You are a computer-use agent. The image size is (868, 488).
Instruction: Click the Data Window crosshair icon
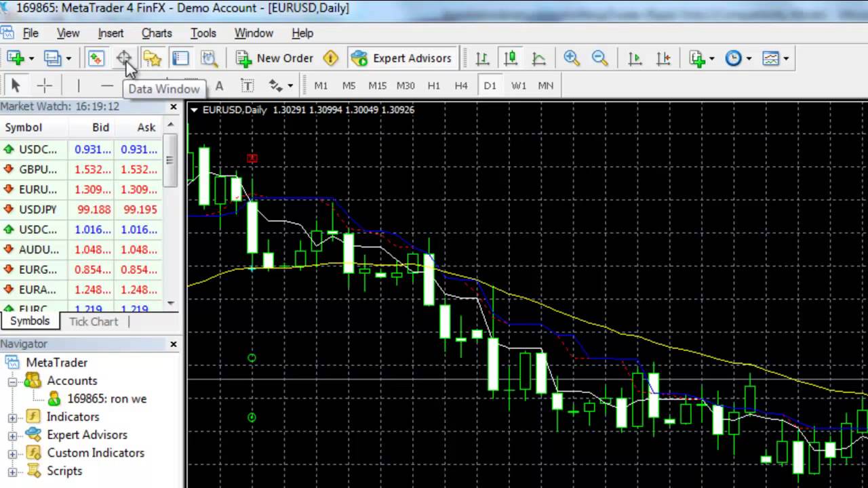pos(124,58)
